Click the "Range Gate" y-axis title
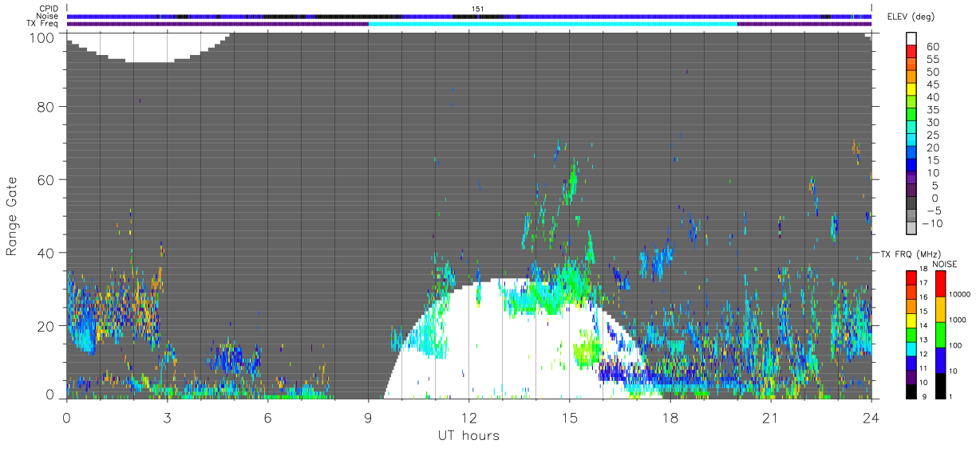The width and height of the screenshot is (980, 452). 13,216
